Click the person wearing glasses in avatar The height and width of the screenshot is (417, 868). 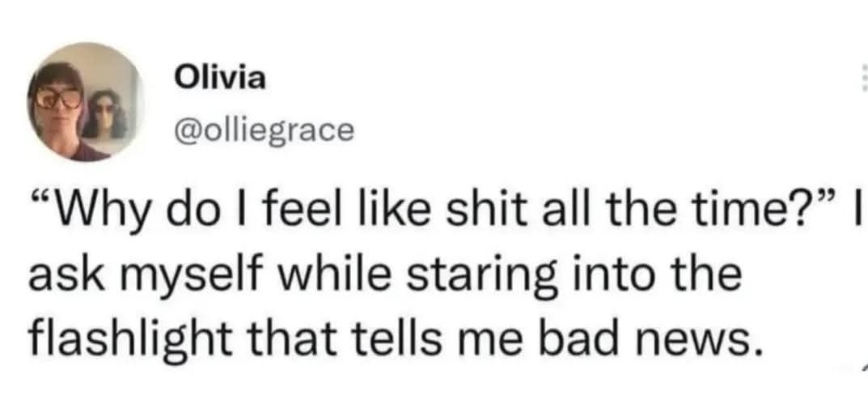[58, 111]
